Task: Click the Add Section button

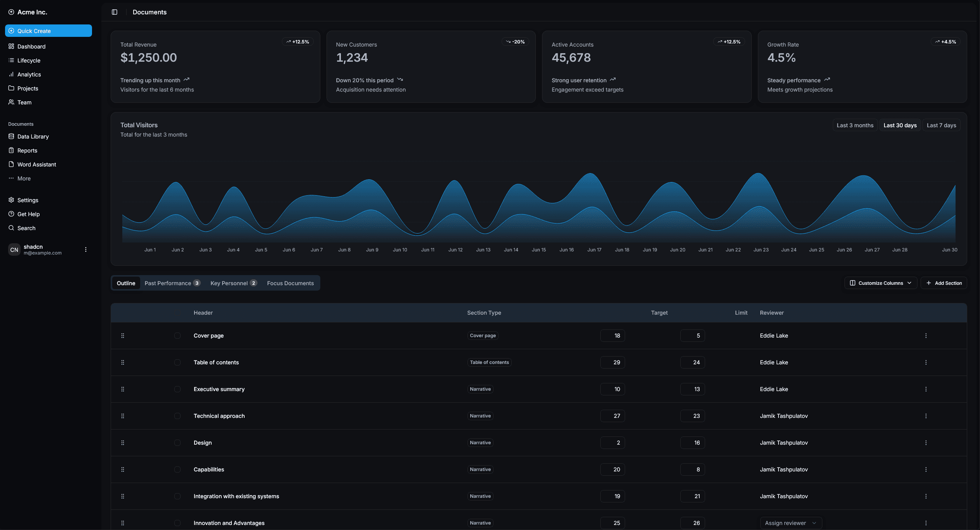Action: coord(944,283)
